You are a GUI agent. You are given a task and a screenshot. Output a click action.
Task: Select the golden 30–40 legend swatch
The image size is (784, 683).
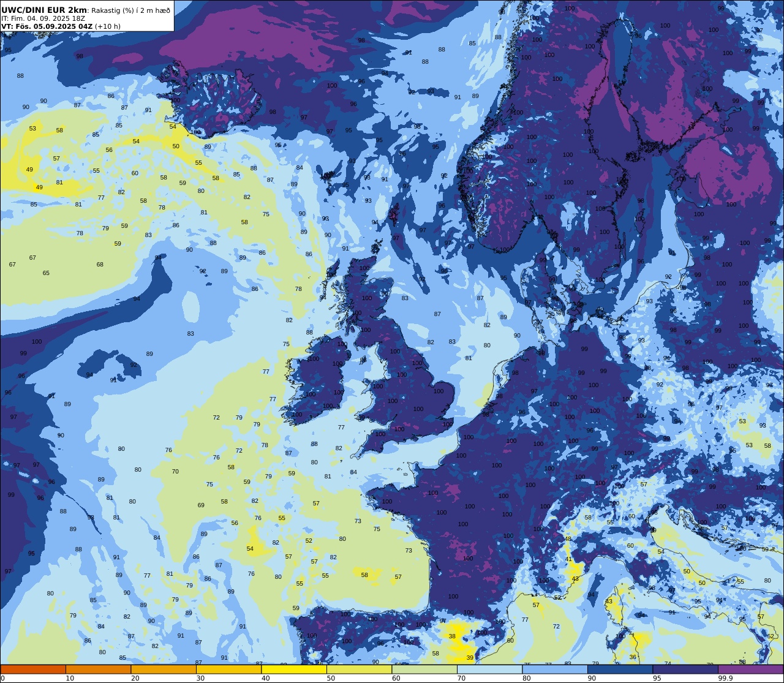pos(228,669)
